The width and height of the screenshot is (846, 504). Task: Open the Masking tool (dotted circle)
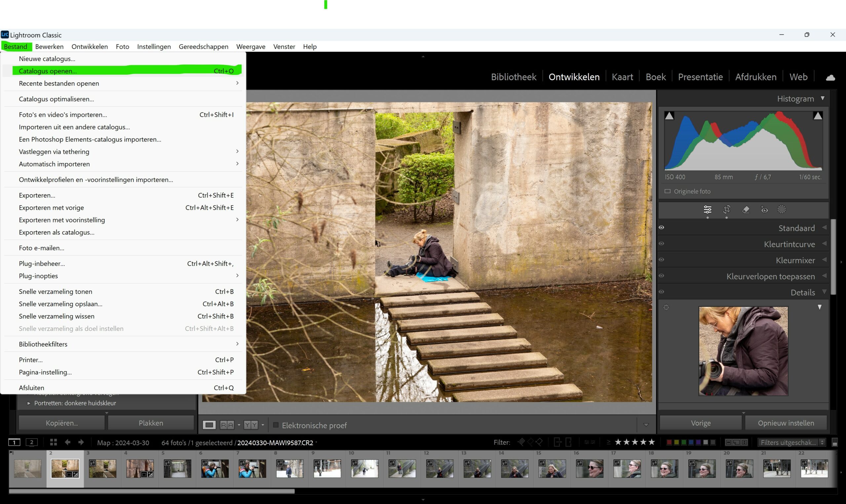782,210
